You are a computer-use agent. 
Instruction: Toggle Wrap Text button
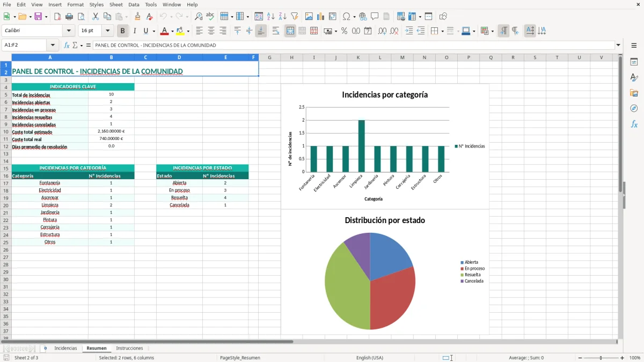pyautogui.click(x=276, y=31)
